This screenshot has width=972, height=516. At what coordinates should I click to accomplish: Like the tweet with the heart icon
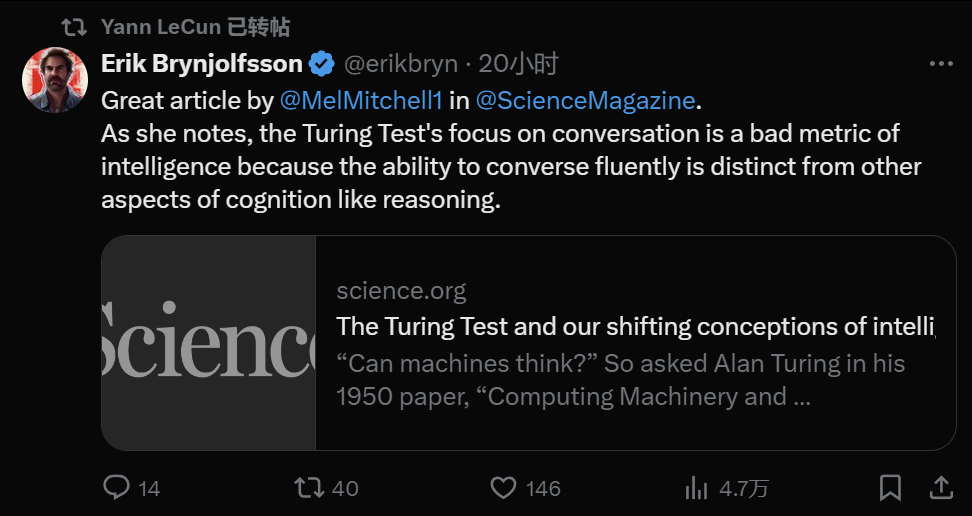point(503,488)
